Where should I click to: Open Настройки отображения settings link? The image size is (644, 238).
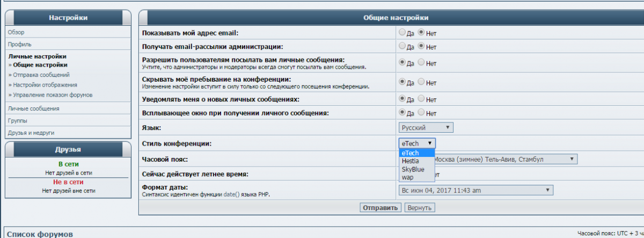(45, 85)
